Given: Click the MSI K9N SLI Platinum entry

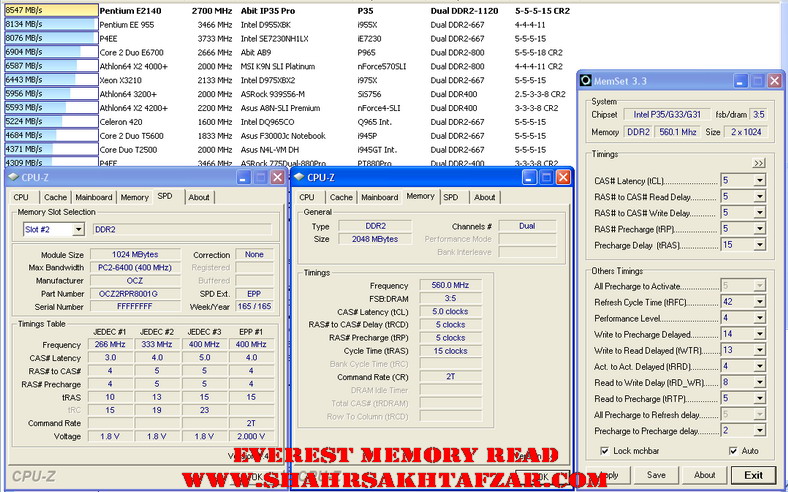Looking at the screenshot, I should pos(277,66).
